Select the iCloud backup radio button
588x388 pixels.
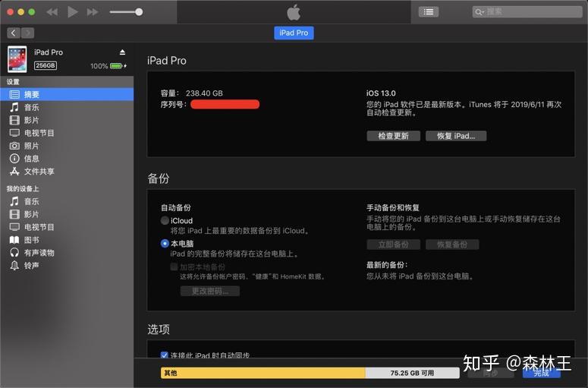(x=165, y=221)
